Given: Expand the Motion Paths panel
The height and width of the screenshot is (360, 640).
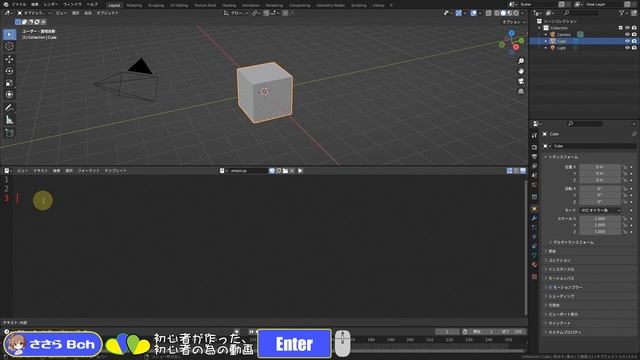Looking at the screenshot, I should 561,278.
